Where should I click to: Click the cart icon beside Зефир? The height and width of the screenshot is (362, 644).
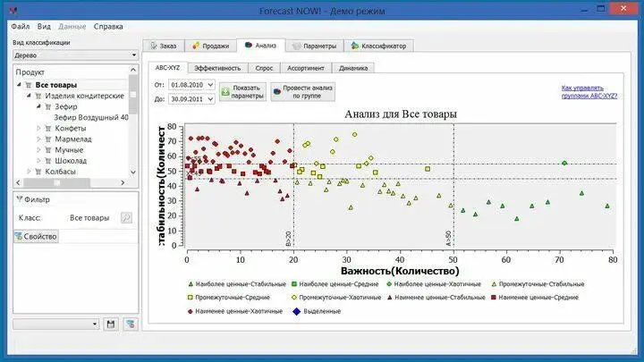[x=48, y=106]
